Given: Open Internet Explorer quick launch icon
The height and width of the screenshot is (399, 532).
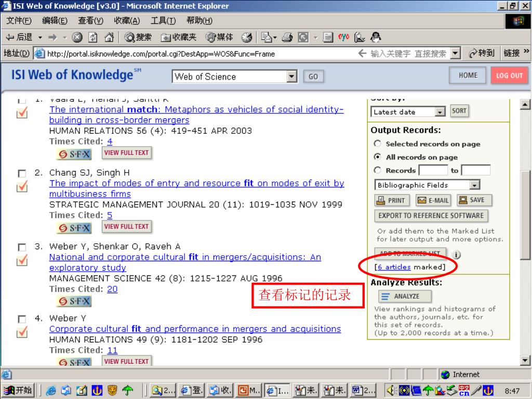Looking at the screenshot, I should [x=50, y=391].
